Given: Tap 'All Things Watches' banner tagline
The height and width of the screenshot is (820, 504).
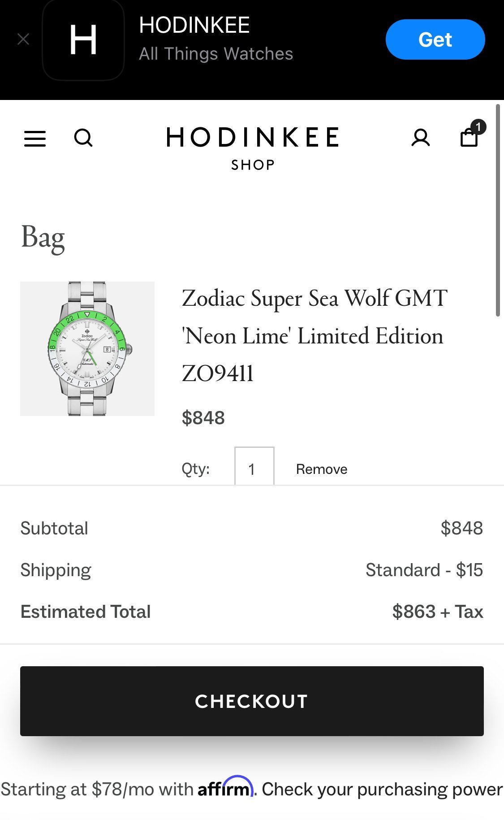Looking at the screenshot, I should point(215,54).
